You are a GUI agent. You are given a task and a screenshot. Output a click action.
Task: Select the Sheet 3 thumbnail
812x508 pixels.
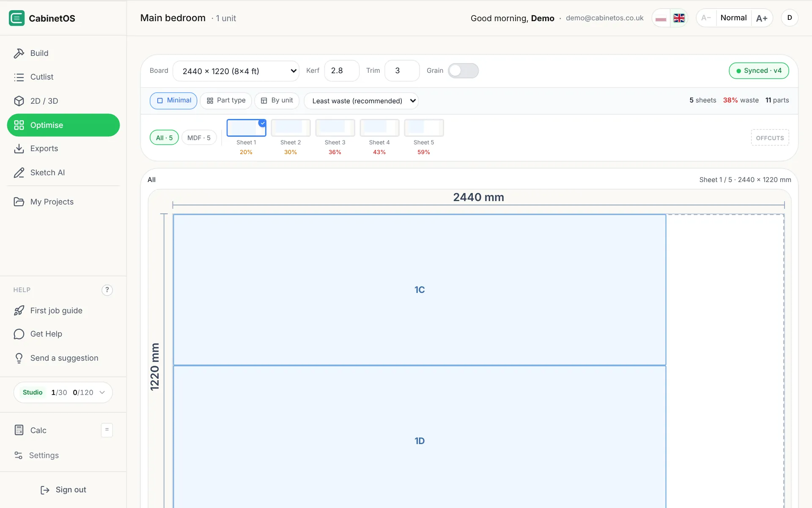coord(335,128)
